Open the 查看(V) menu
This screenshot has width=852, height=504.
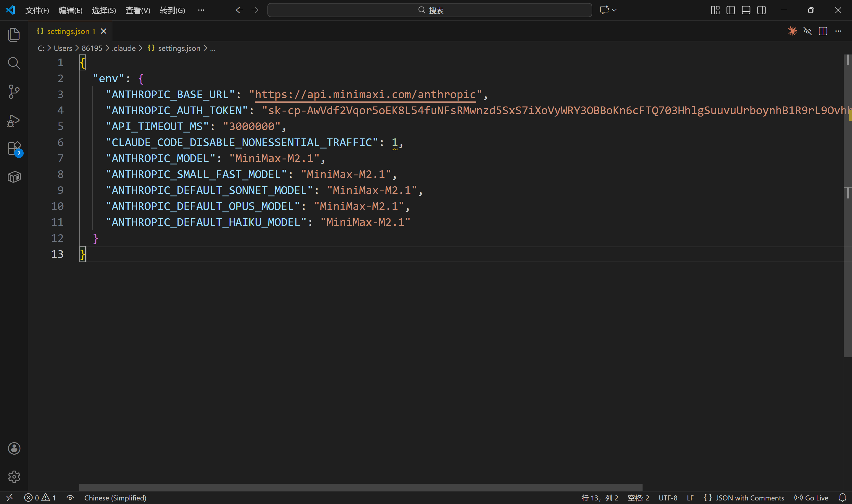click(x=138, y=10)
